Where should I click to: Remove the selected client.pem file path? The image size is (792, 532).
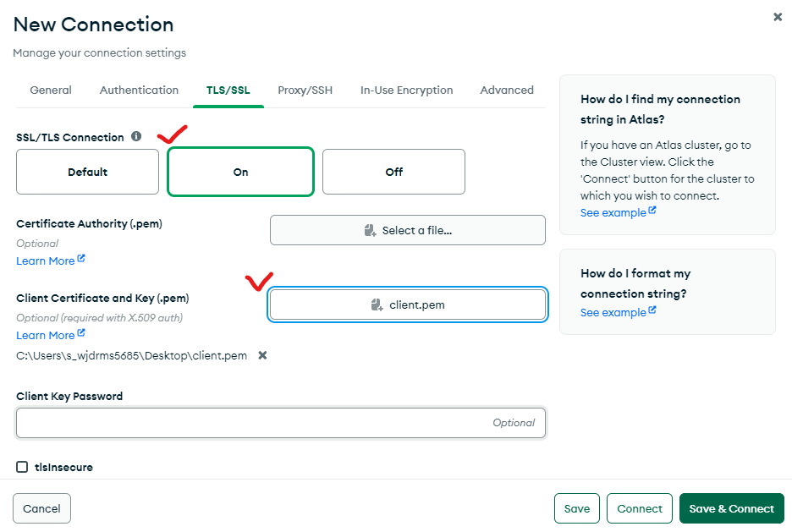(x=262, y=355)
